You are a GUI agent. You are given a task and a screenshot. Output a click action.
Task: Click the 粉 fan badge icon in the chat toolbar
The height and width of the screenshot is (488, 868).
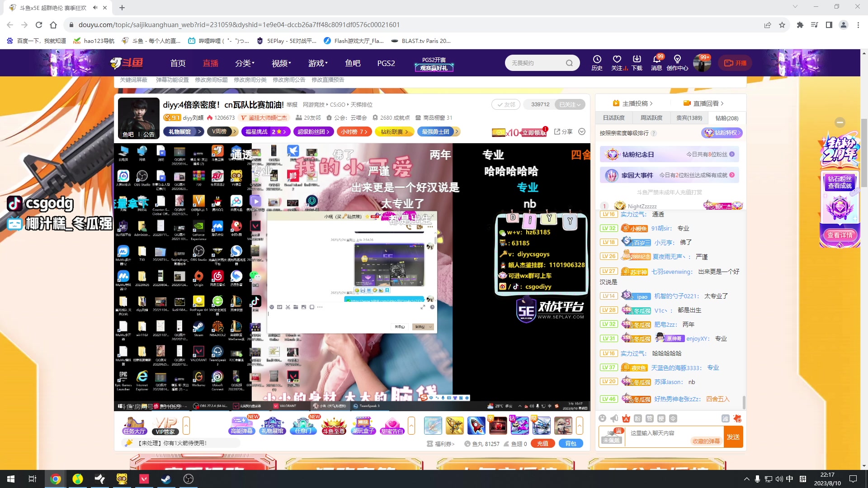point(637,418)
